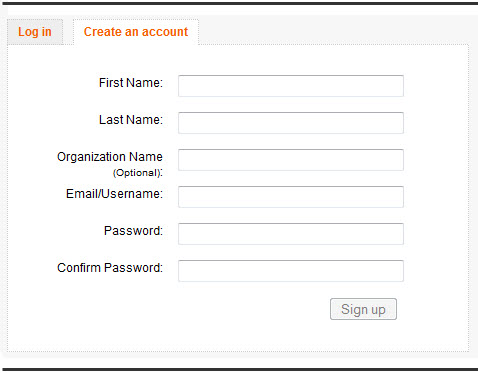Viewport: 478px width, 373px height.
Task: Select the Email/Username text box
Action: click(x=291, y=197)
